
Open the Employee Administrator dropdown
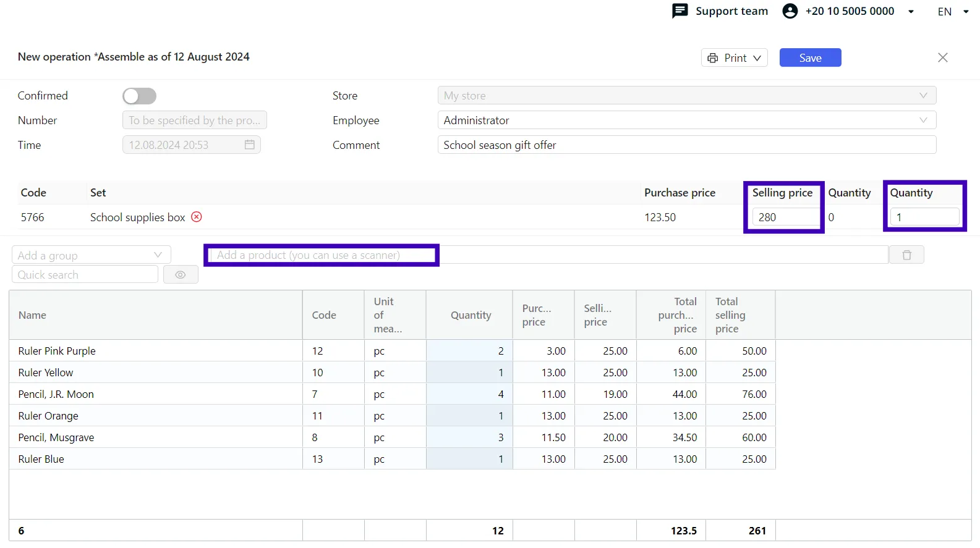coord(687,120)
